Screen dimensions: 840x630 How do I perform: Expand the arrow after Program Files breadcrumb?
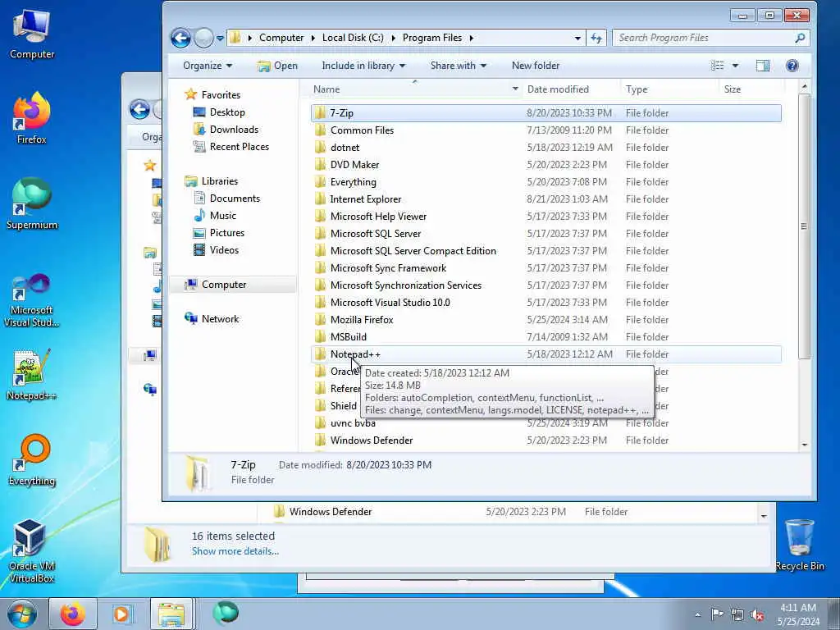[472, 38]
